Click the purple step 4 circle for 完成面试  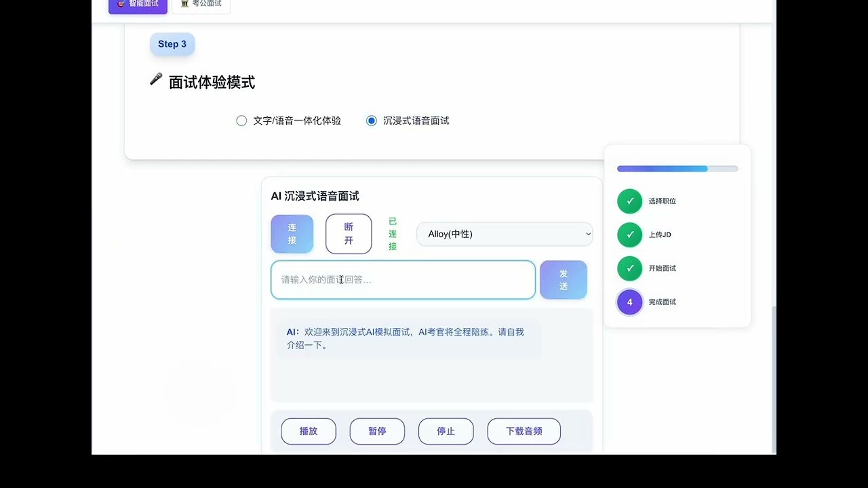629,302
